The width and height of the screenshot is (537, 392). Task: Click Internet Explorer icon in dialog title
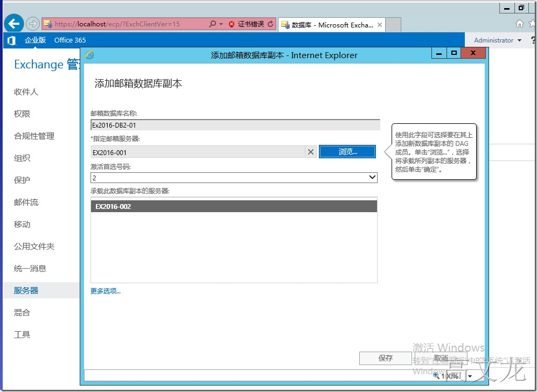click(x=90, y=55)
